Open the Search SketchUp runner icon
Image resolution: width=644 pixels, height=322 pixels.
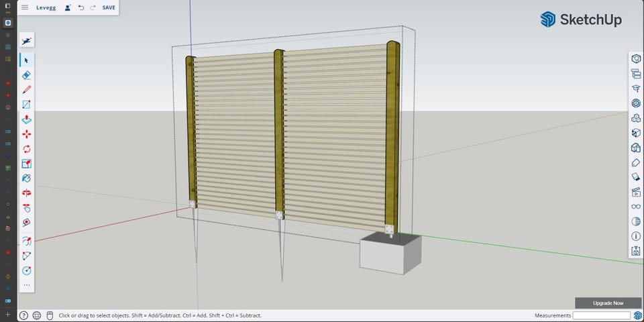(27, 41)
